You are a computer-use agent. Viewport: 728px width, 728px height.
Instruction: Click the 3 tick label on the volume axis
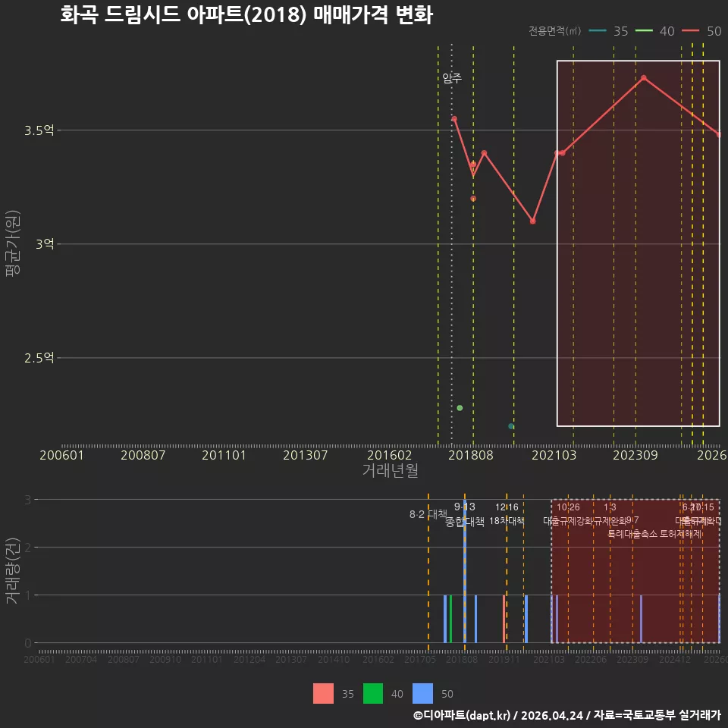tap(28, 500)
